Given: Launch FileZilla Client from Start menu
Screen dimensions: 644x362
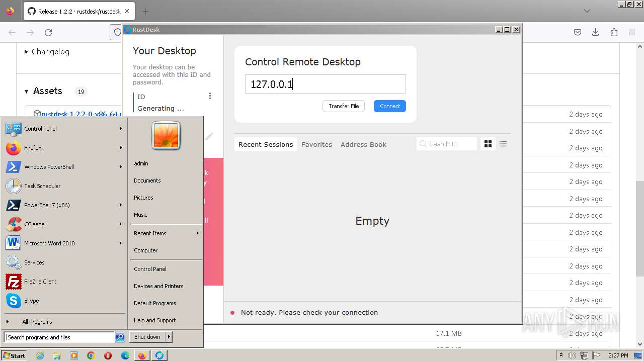Looking at the screenshot, I should coord(63,282).
